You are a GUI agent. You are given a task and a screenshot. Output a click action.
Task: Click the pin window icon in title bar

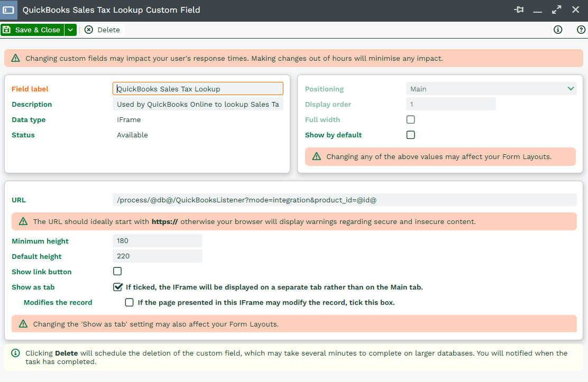pos(518,10)
